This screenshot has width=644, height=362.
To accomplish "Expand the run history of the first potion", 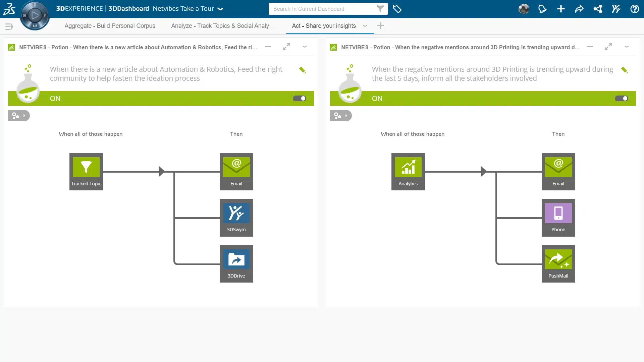I will tap(19, 116).
